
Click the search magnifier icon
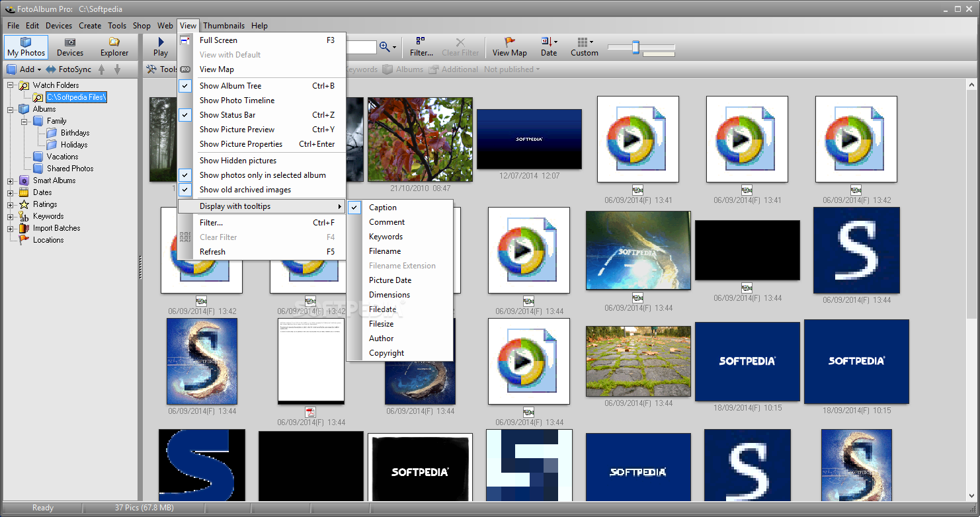[x=385, y=47]
